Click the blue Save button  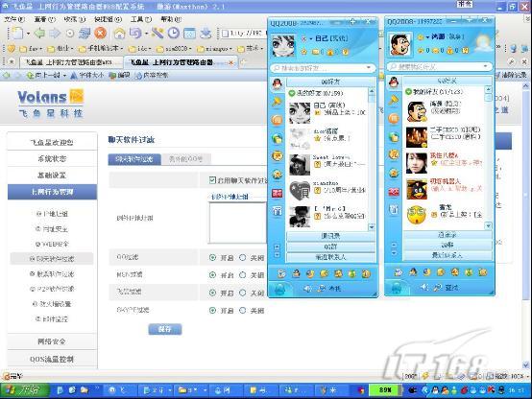pos(165,329)
